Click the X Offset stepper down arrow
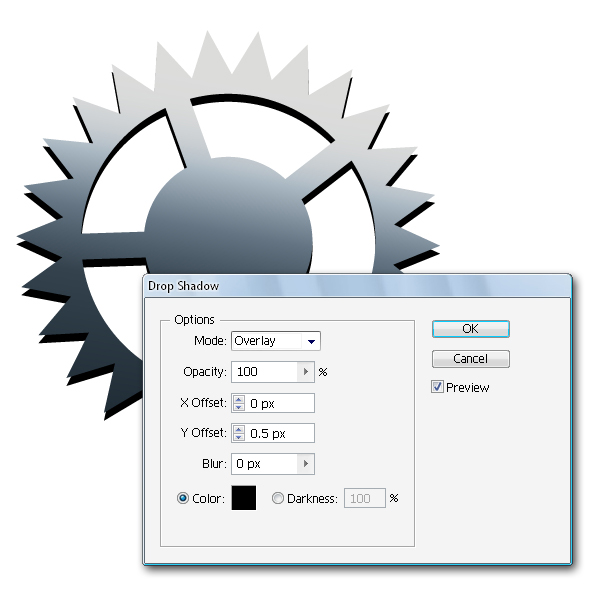Viewport: 600px width, 600px height. [239, 407]
